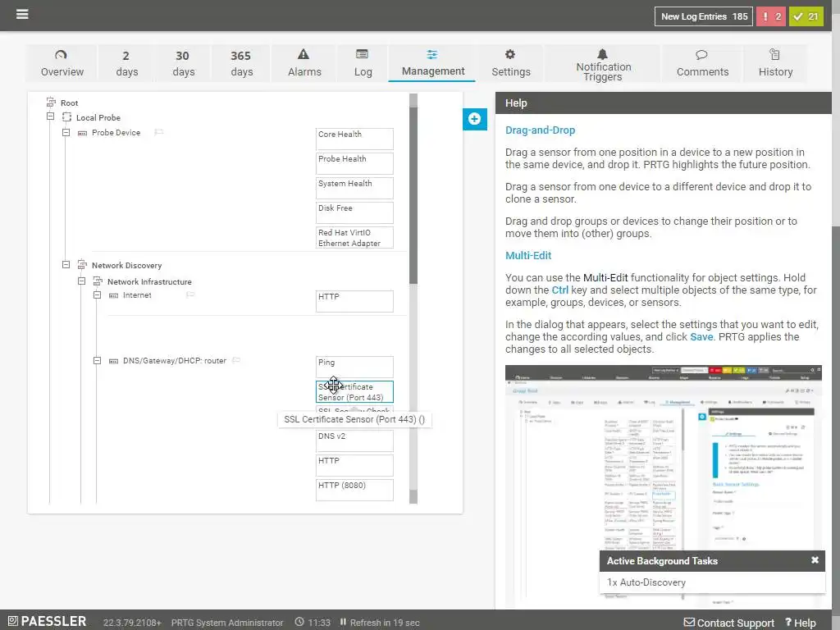The width and height of the screenshot is (840, 630).
Task: Collapse the DNS/Gateway/DHCP: router device
Action: [x=97, y=361]
